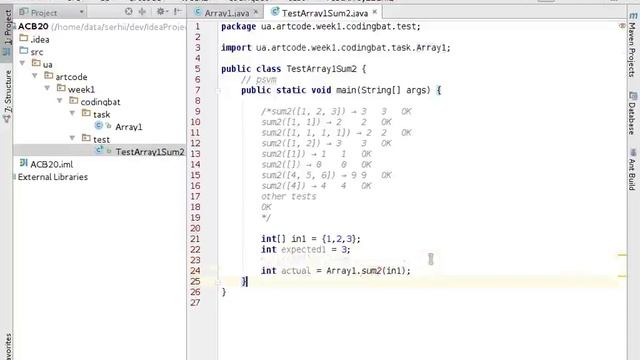This screenshot has height=360, width=640.
Task: Open Project panel settings gear
Action: [161, 11]
